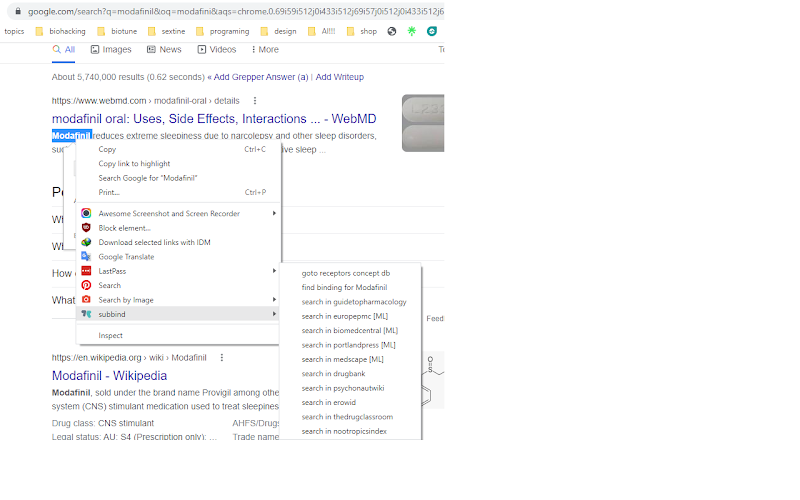
Task: Open the programing bookmark folder
Action: point(222,31)
